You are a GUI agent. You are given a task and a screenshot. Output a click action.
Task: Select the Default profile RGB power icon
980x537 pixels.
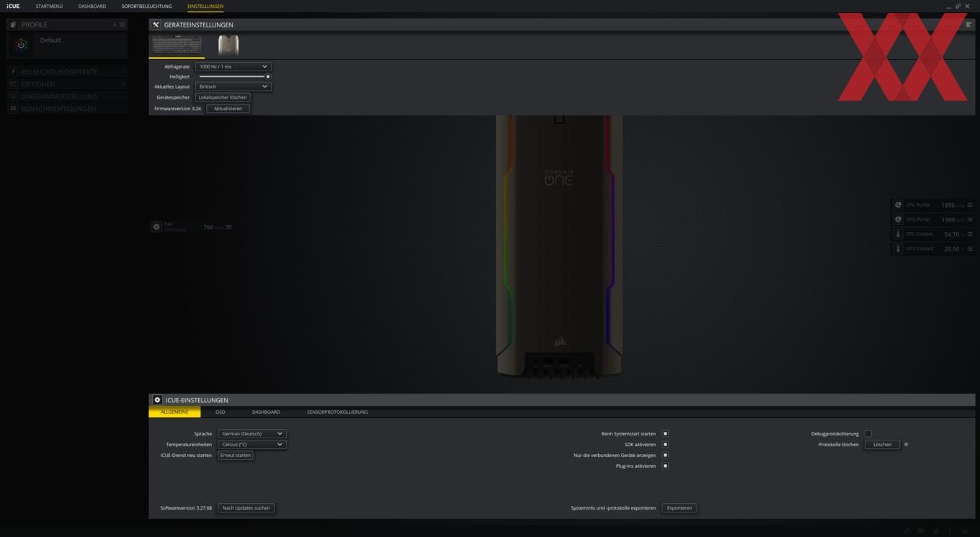click(x=21, y=45)
